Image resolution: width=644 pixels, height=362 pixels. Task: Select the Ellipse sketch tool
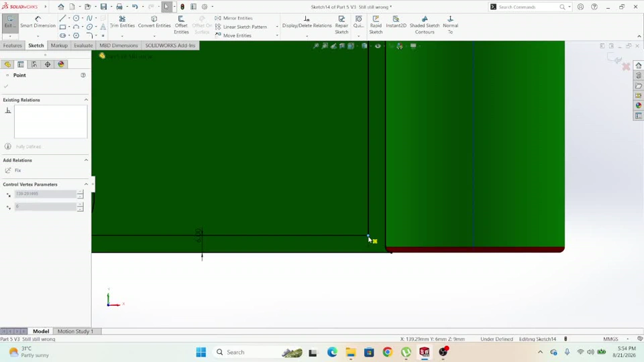[x=89, y=27]
